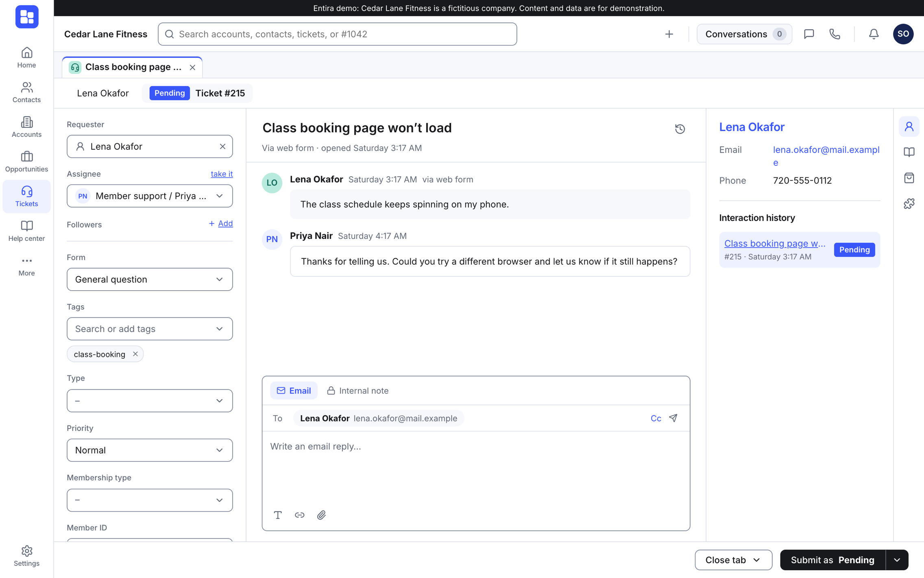Image resolution: width=924 pixels, height=578 pixels.
Task: Switch composer to Internal note
Action: (x=358, y=391)
